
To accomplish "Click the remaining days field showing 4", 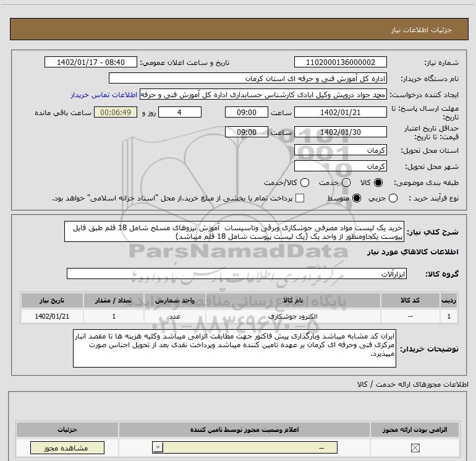I will click(180, 112).
